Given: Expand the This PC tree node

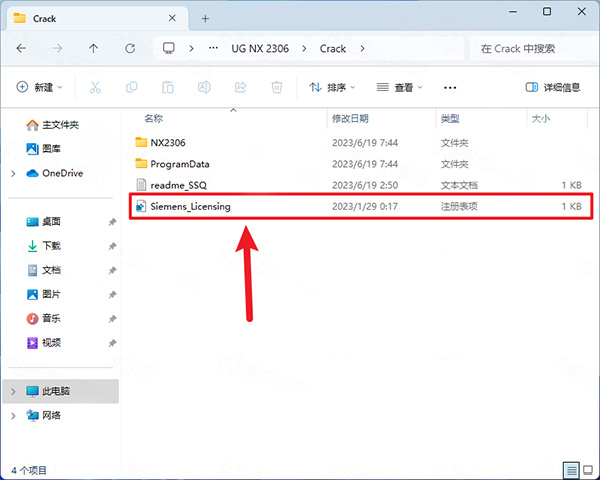Looking at the screenshot, I should pyautogui.click(x=13, y=391).
